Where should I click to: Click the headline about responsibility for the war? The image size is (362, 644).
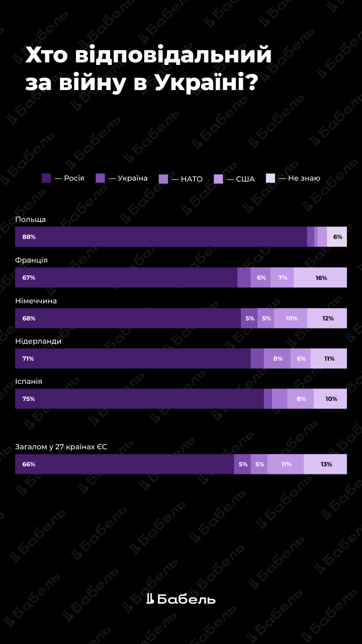pos(149,69)
